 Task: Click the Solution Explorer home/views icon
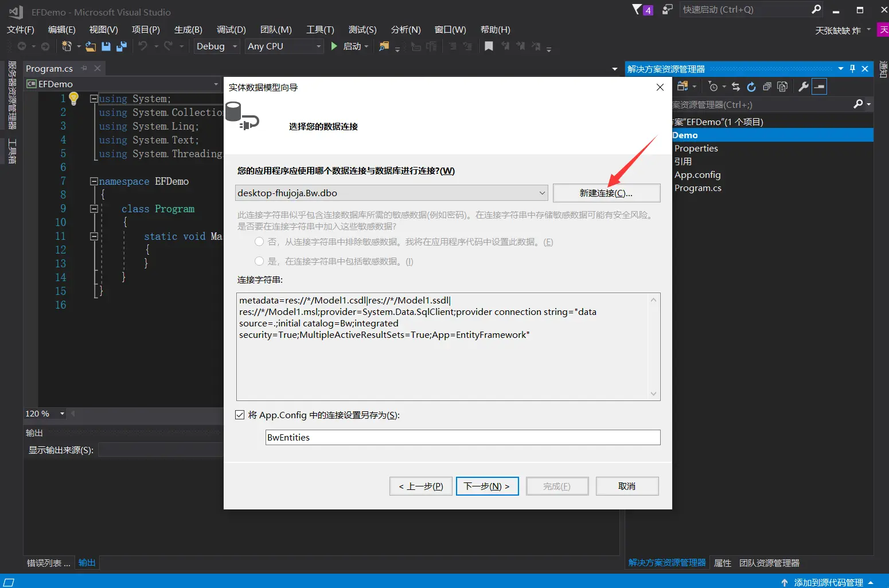pos(683,87)
